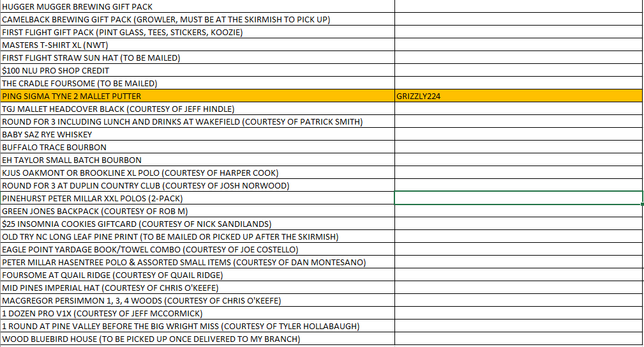Image resolution: width=644 pixels, height=347 pixels.
Task: Click the Round for 3 at Duplin Country Club cell
Action: [198, 185]
